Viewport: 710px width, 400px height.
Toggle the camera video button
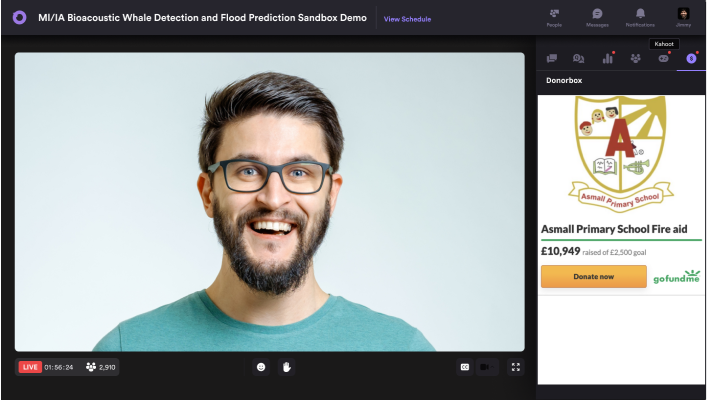[488, 367]
